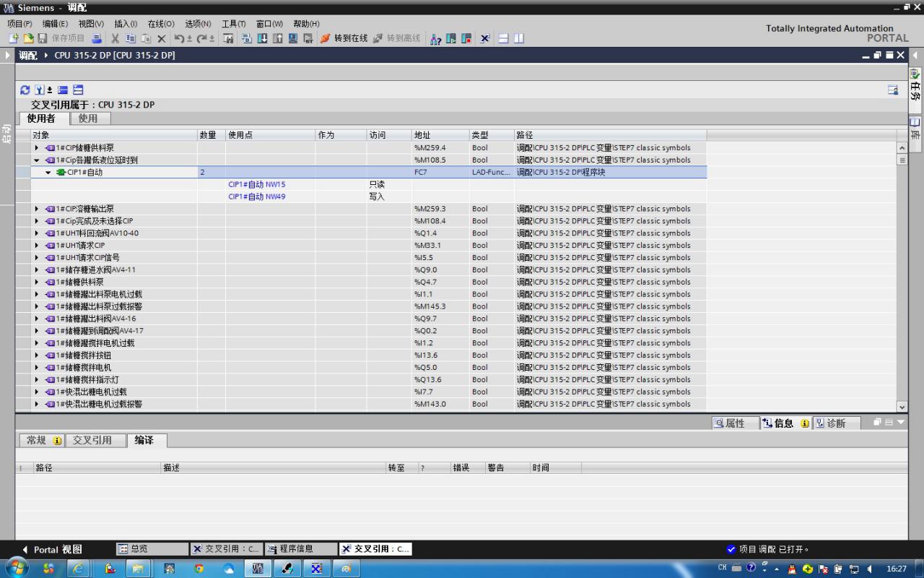The height and width of the screenshot is (578, 924).
Task: Click collapse all entries icon
Action: pos(63,90)
